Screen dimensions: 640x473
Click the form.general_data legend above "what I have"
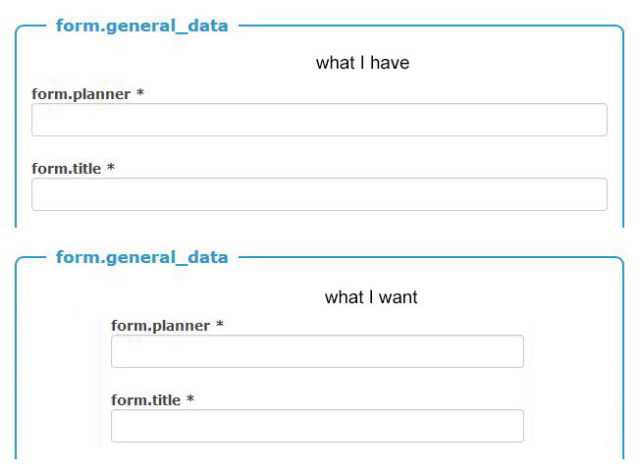pyautogui.click(x=141, y=26)
